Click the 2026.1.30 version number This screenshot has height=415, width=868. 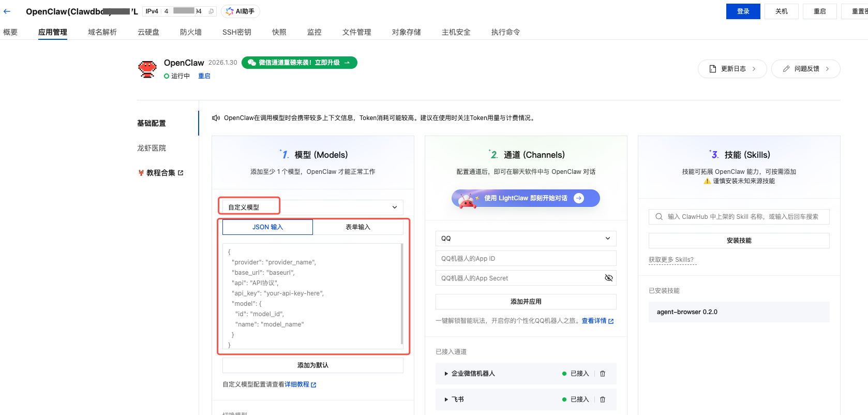(223, 63)
